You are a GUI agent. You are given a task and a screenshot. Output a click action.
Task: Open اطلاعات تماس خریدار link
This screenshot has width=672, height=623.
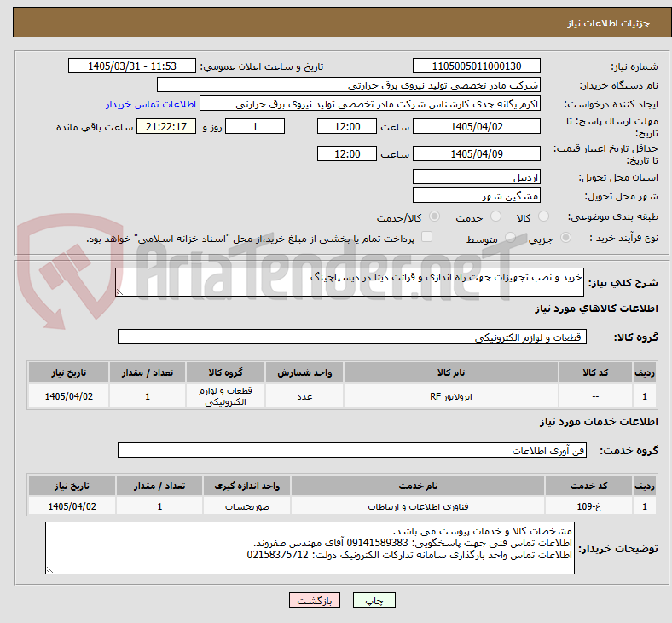point(151,104)
